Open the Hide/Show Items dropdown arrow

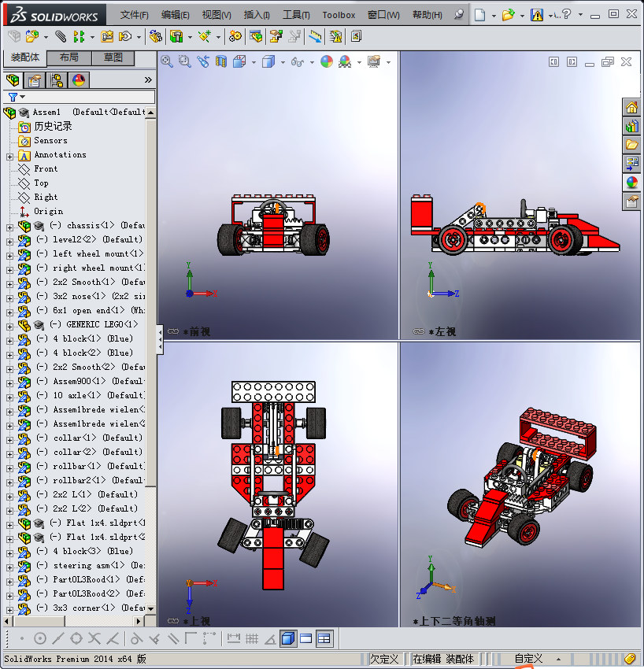[x=312, y=63]
